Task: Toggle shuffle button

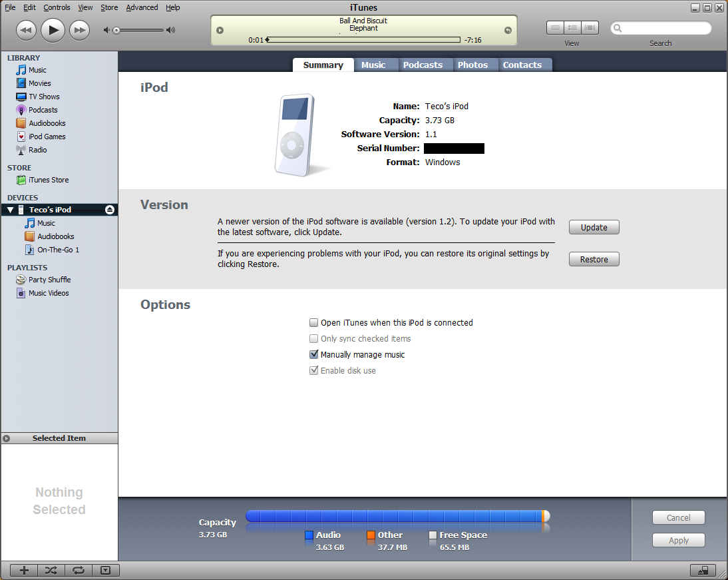Action: click(51, 570)
